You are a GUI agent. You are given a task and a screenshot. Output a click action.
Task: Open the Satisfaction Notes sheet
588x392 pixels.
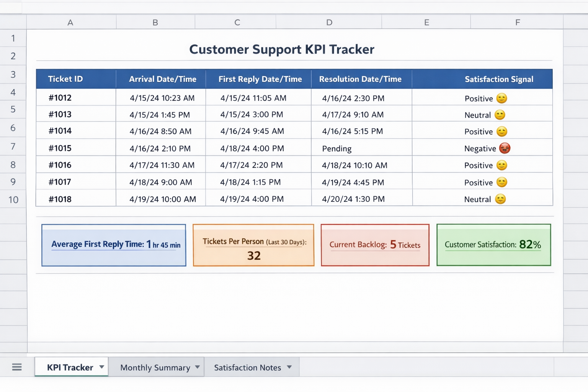click(247, 367)
